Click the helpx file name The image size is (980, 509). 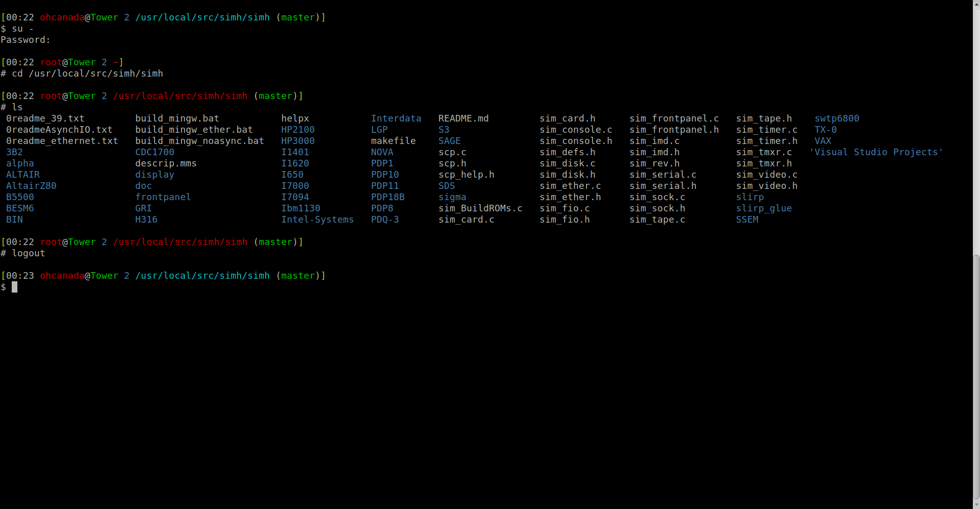(x=295, y=118)
